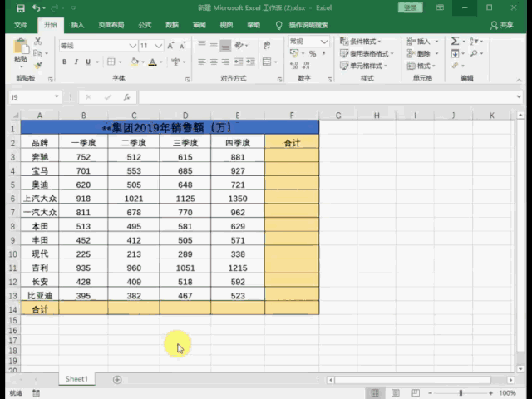532x399 pixels.
Task: Apply the fill color bucket
Action: (x=135, y=62)
